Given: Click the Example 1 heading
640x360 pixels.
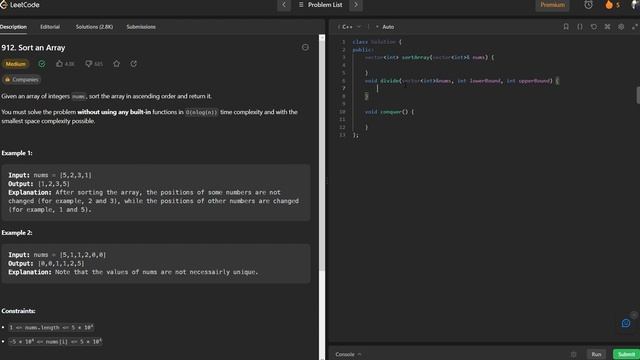Looking at the screenshot, I should tap(17, 153).
